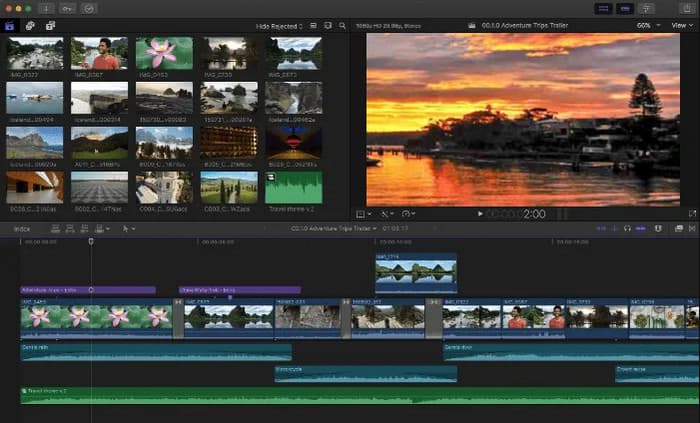This screenshot has height=423, width=700.
Task: Click the Adventure Trips Trailer clapperboard icon
Action: tap(472, 26)
